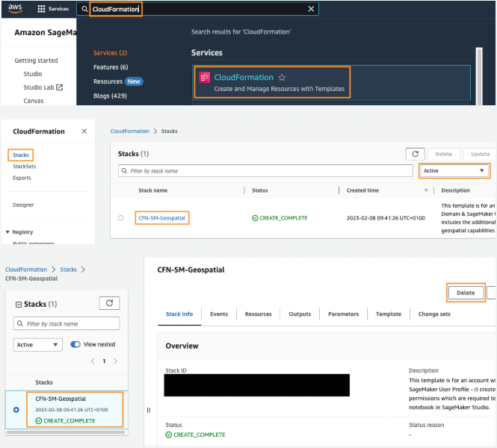Select CFN-SM-Geospatial item in side list

[x=75, y=410]
